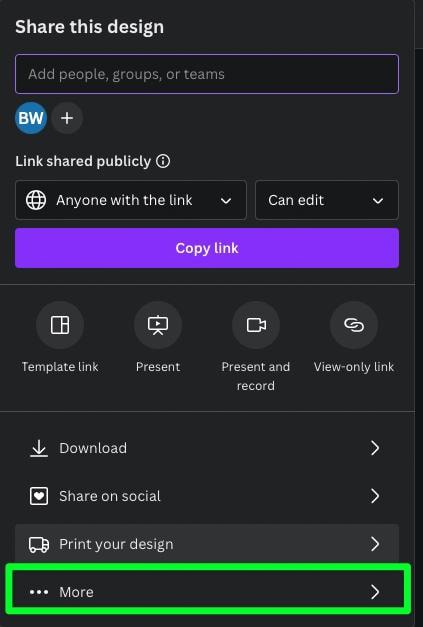This screenshot has height=627, width=423.
Task: Expand the Download chevron arrow
Action: click(375, 448)
